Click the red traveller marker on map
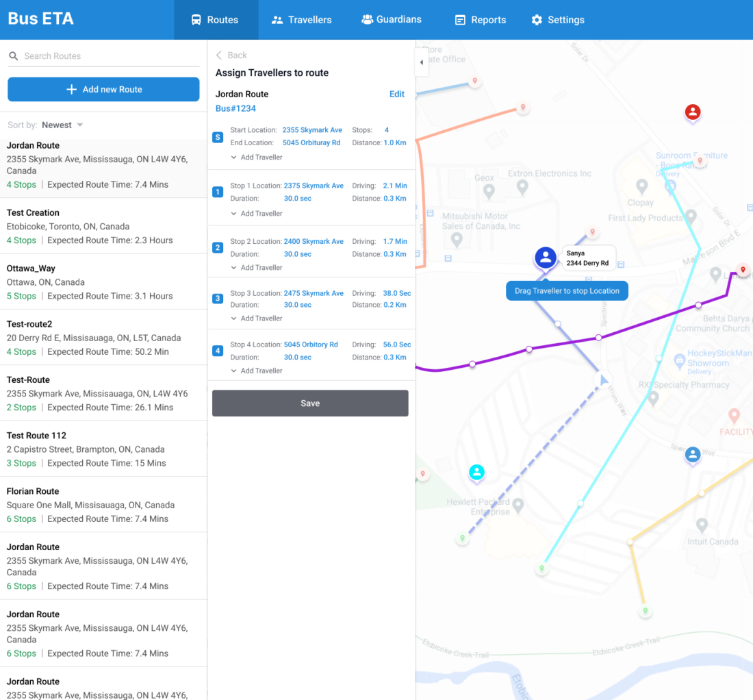This screenshot has height=700, width=753. click(x=693, y=112)
